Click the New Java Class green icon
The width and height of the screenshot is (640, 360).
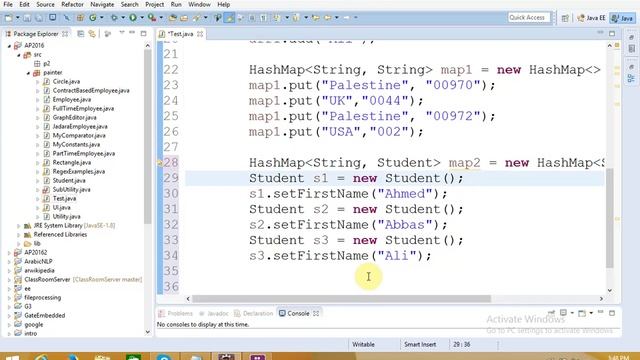click(93, 18)
